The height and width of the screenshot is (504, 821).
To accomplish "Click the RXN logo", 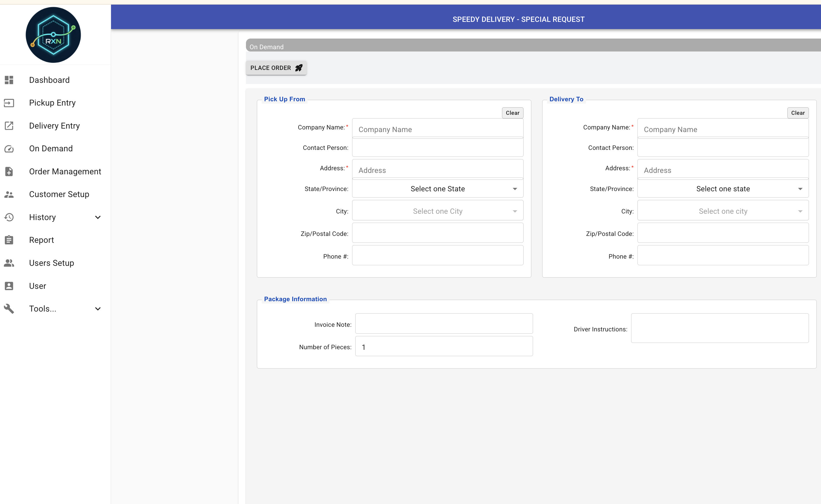I will point(53,35).
